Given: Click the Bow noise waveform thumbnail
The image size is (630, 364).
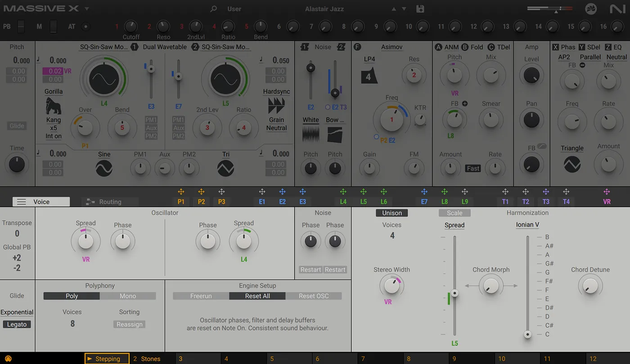Looking at the screenshot, I should [335, 135].
